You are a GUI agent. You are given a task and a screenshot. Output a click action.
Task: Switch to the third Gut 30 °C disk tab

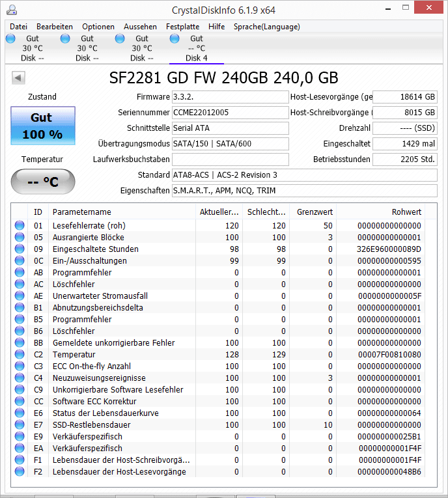pos(142,48)
